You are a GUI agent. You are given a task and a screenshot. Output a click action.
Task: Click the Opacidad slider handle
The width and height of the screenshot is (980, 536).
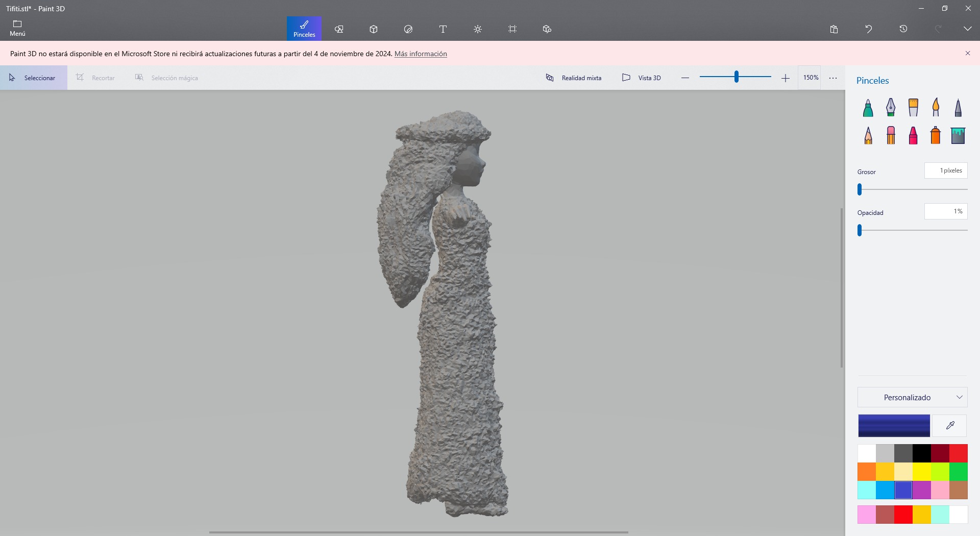point(860,230)
